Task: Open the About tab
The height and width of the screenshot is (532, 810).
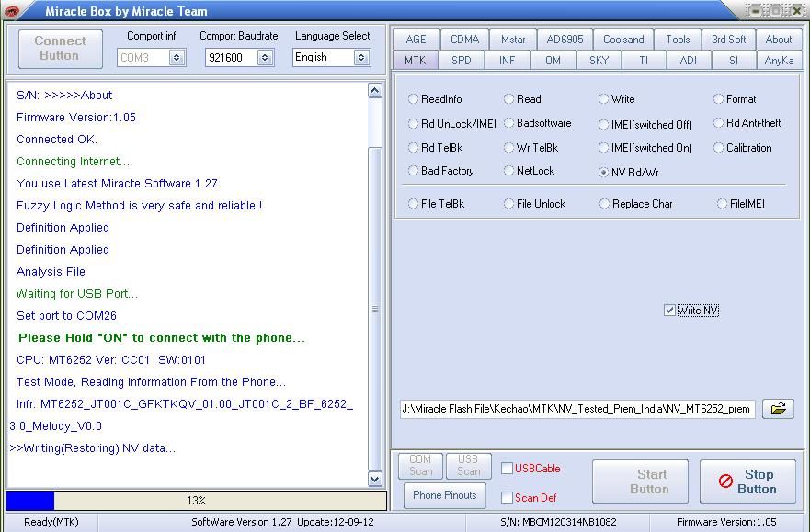Action: pos(778,40)
